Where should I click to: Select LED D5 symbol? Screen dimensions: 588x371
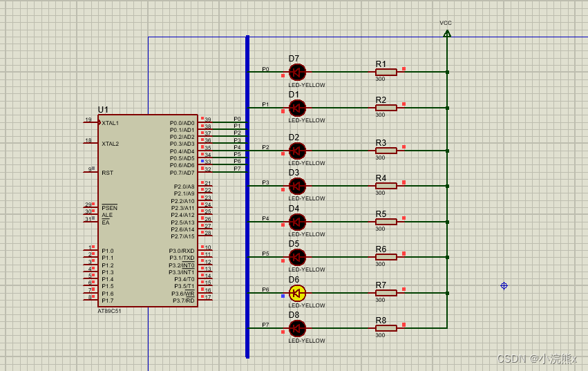coord(297,257)
